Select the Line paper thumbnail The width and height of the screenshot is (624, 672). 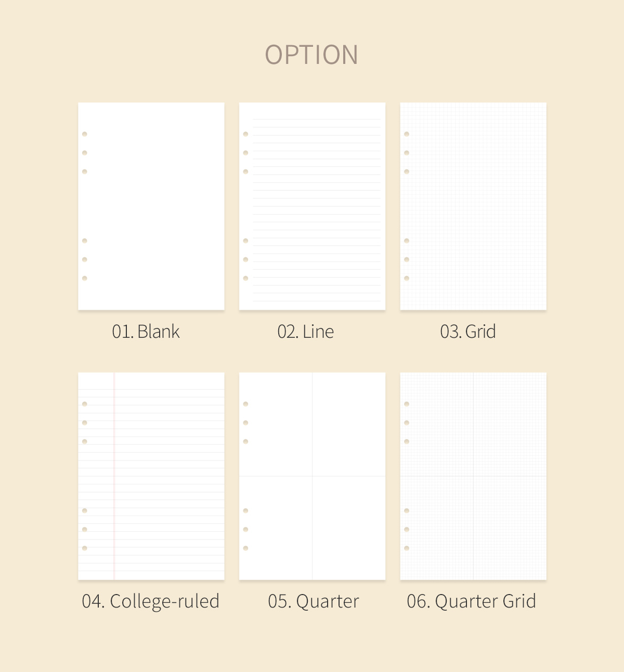click(x=312, y=206)
